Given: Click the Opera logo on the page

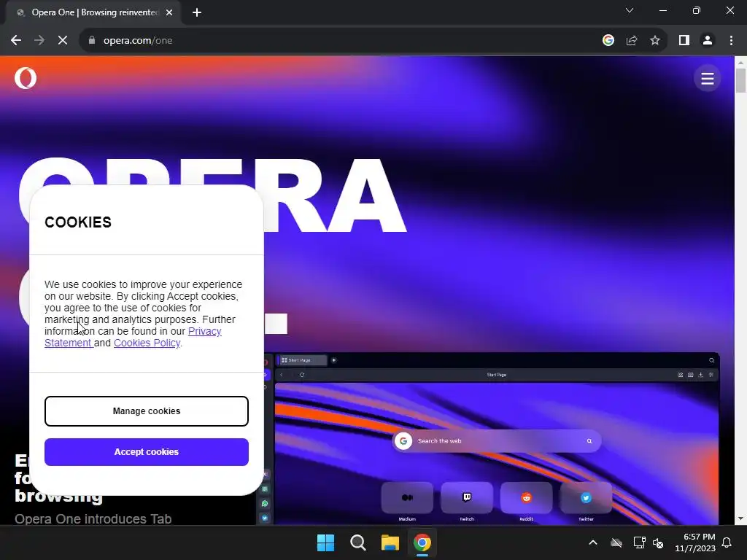Looking at the screenshot, I should coord(26,78).
